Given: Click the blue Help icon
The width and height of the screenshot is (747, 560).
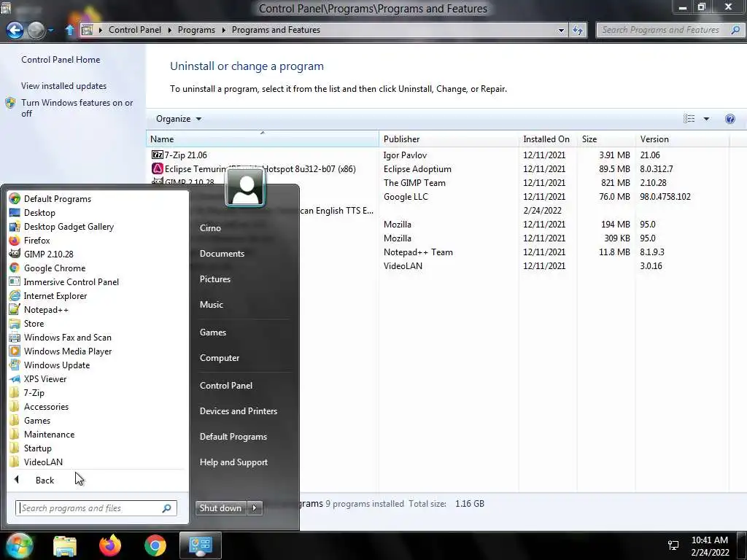Looking at the screenshot, I should tap(729, 119).
